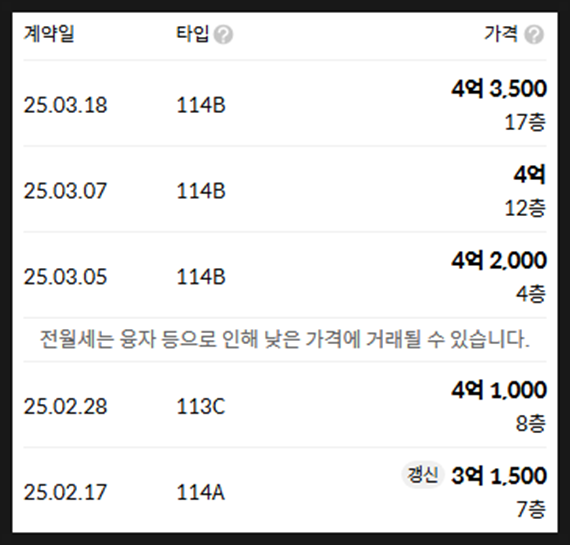Viewport: 570px width, 545px height.
Task: Select the 4억 2,000 price entry
Action: coord(499,260)
